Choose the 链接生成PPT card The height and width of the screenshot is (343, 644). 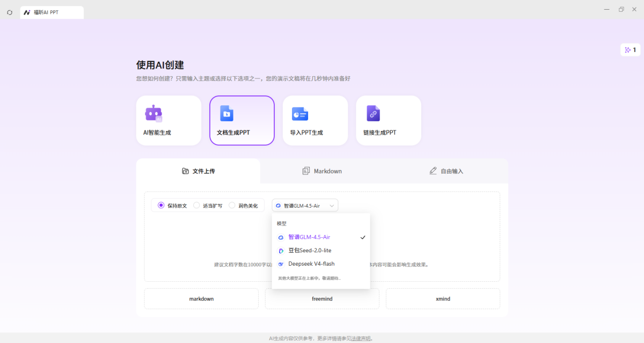click(389, 120)
